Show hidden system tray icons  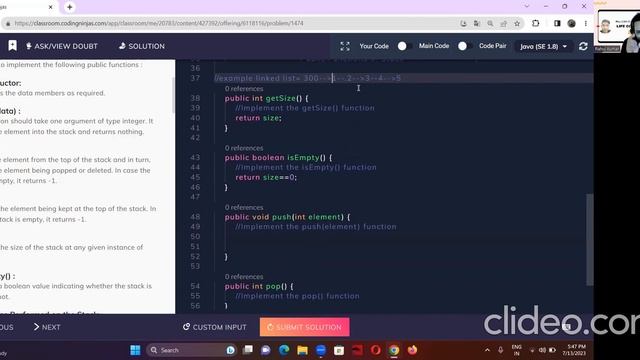487,350
